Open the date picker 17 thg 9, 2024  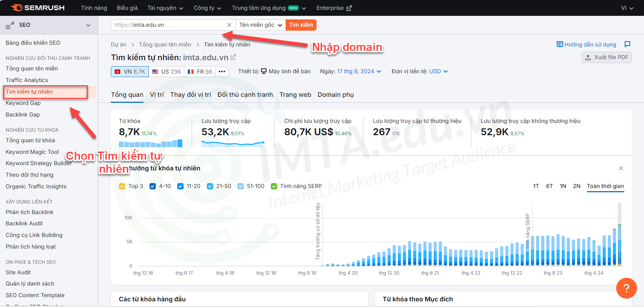pyautogui.click(x=359, y=71)
